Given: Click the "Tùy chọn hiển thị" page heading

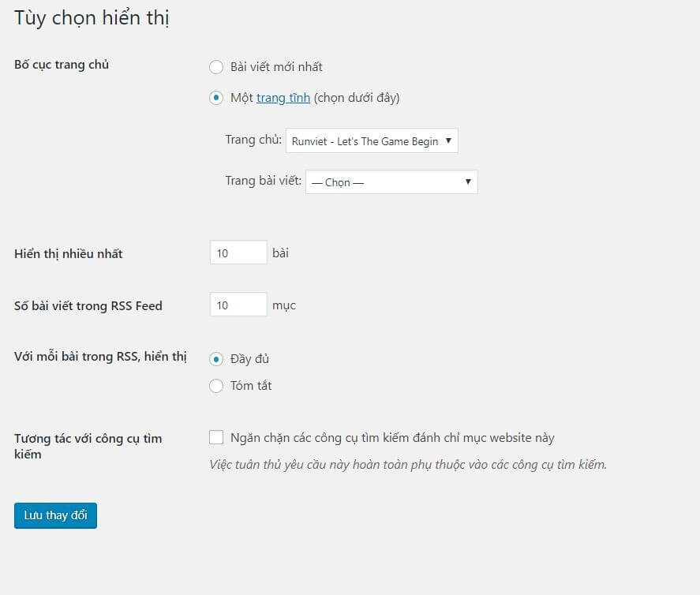Looking at the screenshot, I should pos(92,18).
